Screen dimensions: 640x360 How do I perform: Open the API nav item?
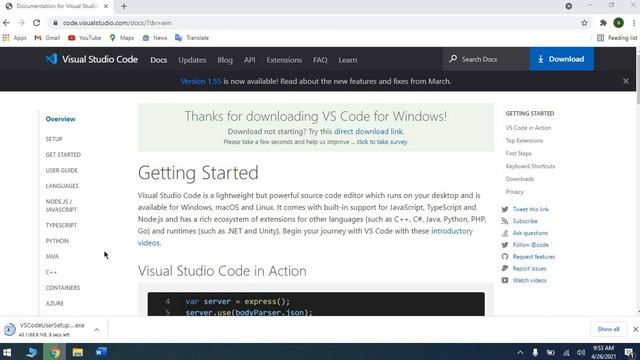[x=249, y=60]
